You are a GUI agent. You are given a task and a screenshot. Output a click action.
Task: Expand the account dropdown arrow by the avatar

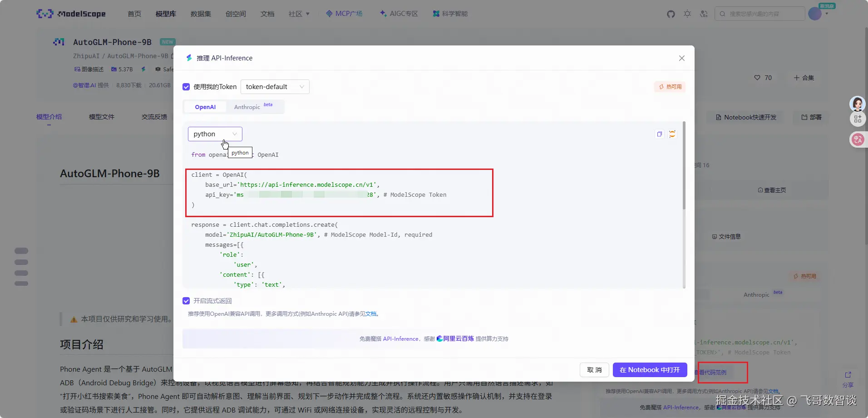[x=827, y=14]
